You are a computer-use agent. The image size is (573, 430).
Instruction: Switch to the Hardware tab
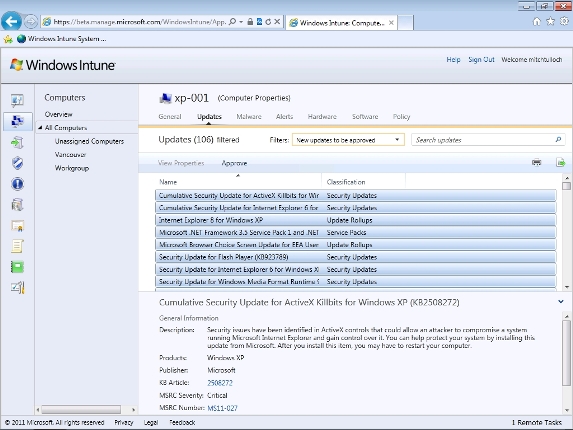pyautogui.click(x=322, y=117)
